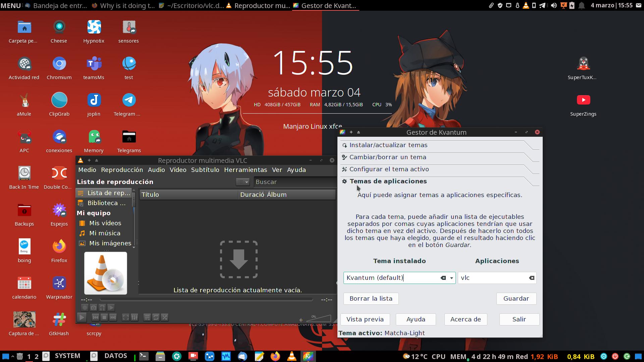This screenshot has height=362, width=644.
Task: Select 'Mis vídeos' in VLC sidebar
Action: pos(104,223)
